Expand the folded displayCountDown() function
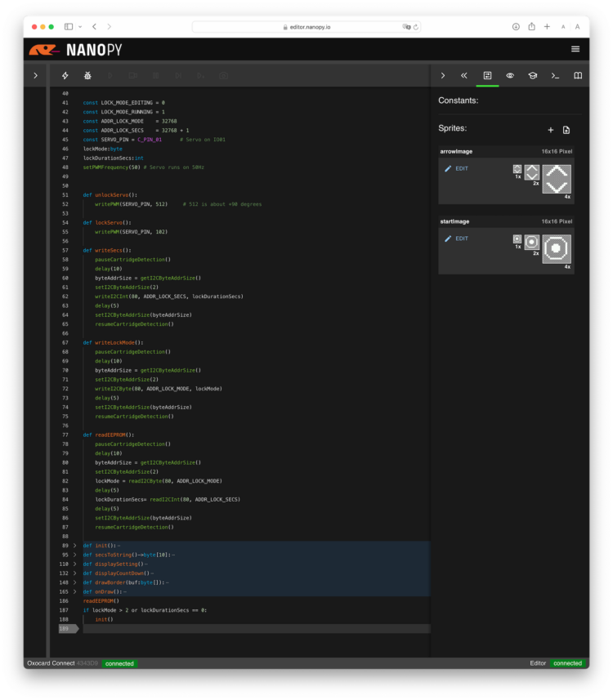The image size is (613, 700). tap(74, 573)
